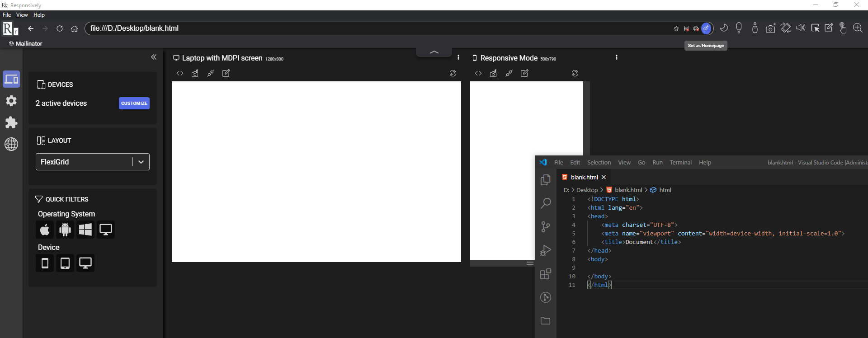Viewport: 868px width, 338px height.
Task: Click the circular arrow icon on Laptop device
Action: (x=453, y=73)
